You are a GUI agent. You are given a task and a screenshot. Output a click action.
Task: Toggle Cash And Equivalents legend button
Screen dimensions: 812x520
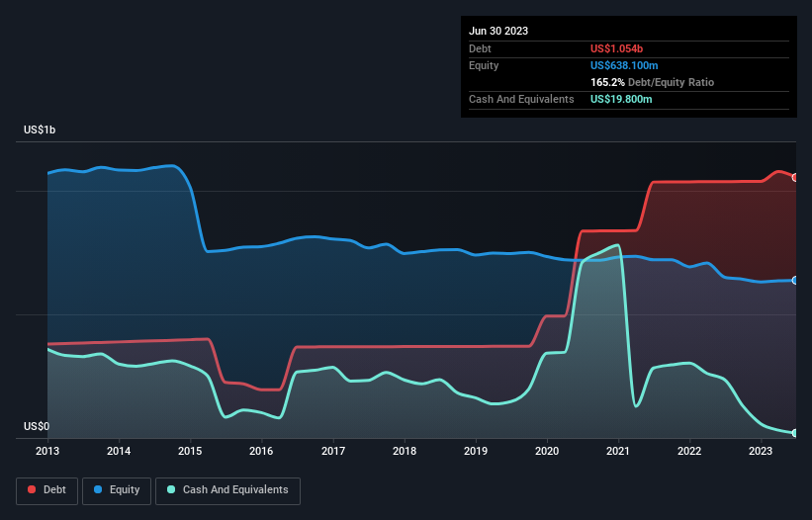coord(227,490)
